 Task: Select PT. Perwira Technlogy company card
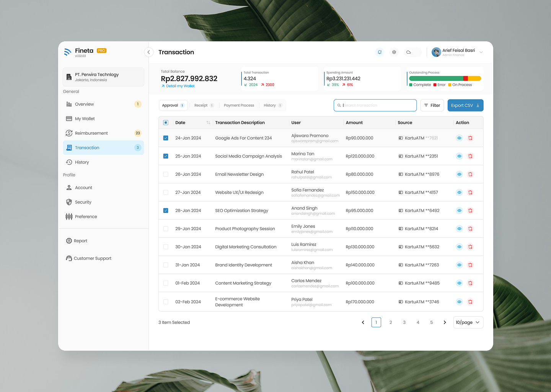103,77
